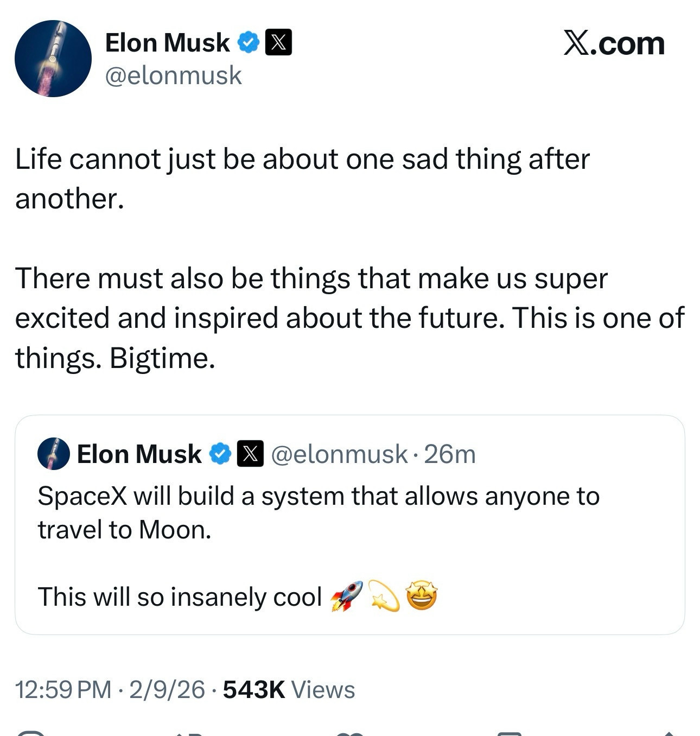Open the @elonmusk handle under the main name
The width and height of the screenshot is (700, 736).
pyautogui.click(x=173, y=75)
